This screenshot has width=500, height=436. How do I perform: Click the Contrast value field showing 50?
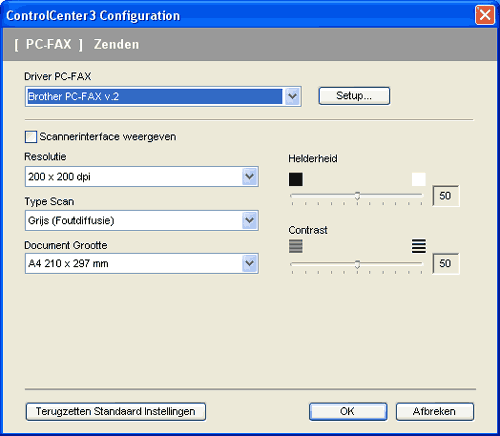[x=446, y=264]
